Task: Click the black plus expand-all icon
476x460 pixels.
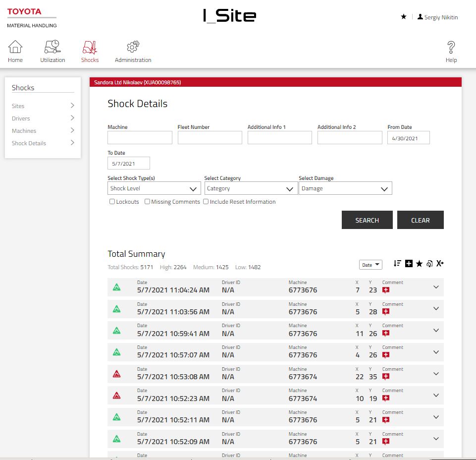Action: pos(409,263)
